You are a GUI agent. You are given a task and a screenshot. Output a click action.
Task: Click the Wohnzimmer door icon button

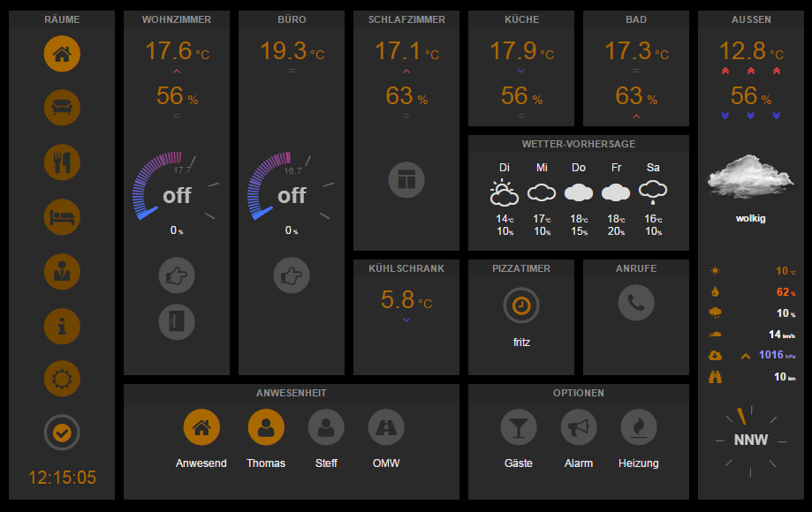pyautogui.click(x=177, y=321)
